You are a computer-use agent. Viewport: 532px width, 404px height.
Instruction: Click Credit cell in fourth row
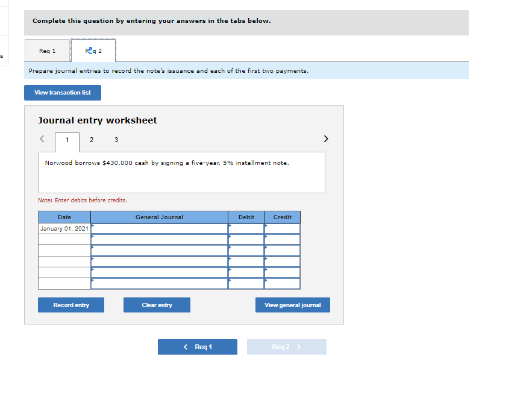(x=283, y=261)
